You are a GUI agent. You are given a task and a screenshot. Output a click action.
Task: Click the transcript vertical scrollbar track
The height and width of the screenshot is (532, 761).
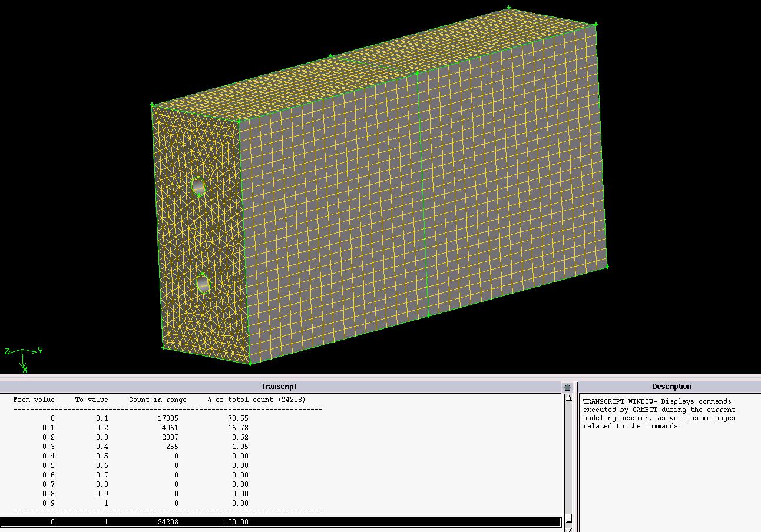[x=568, y=459]
